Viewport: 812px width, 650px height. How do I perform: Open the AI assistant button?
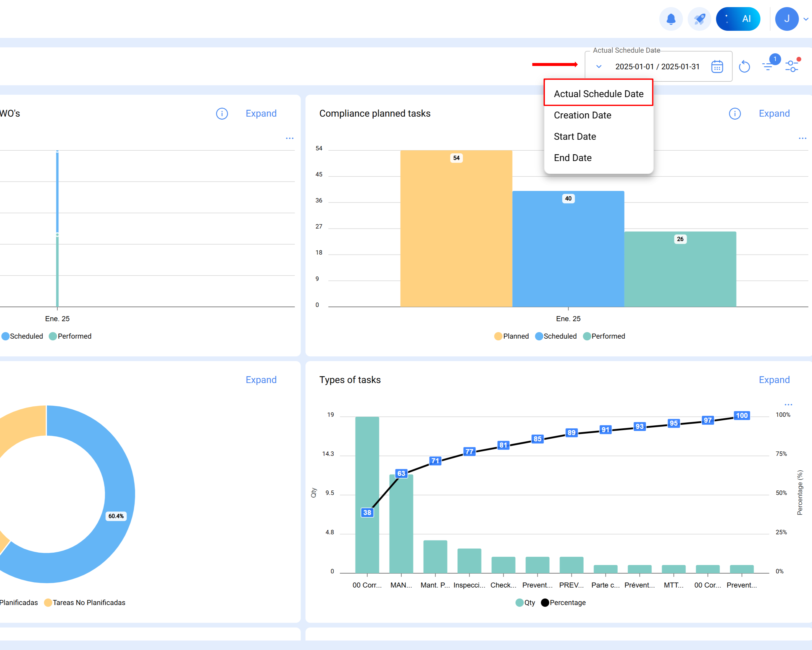738,19
